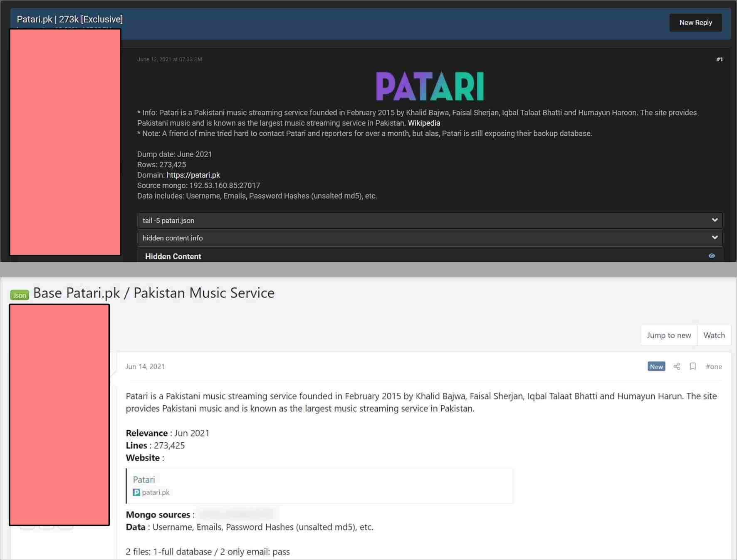The image size is (737, 560).
Task: Select the 'Rows: 273,425' line
Action: 162,165
